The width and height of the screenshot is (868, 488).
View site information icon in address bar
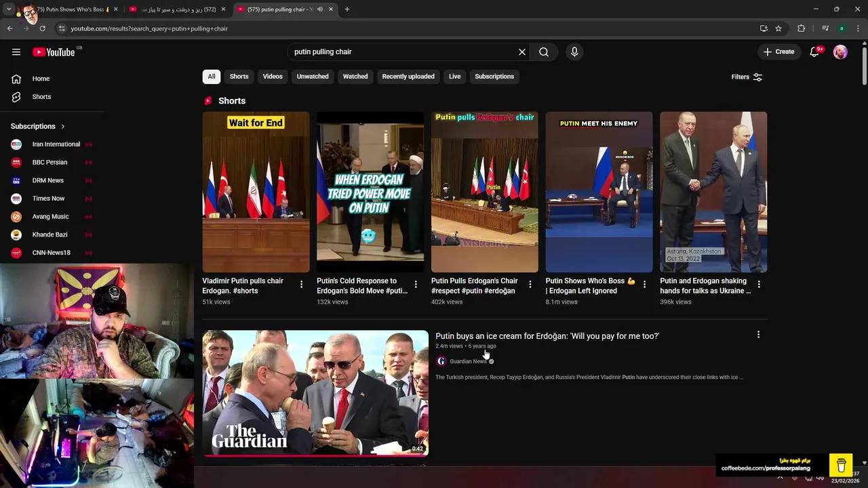62,28
